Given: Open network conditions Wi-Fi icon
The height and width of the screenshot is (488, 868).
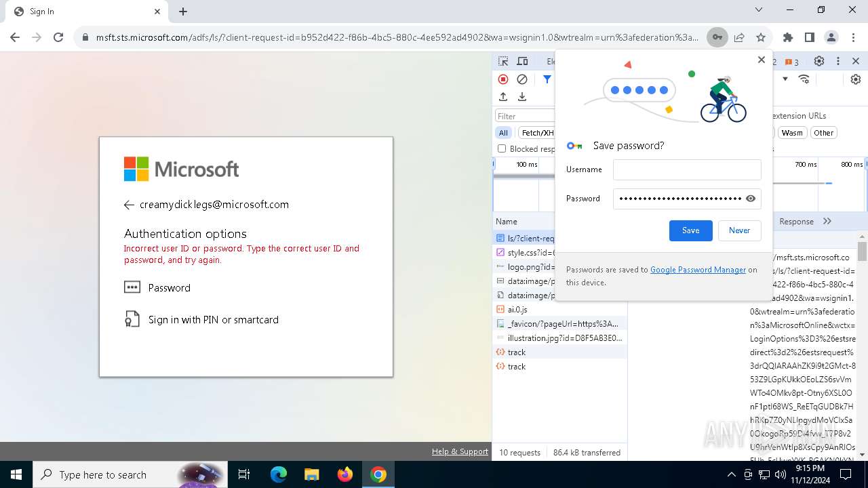Looking at the screenshot, I should point(804,79).
